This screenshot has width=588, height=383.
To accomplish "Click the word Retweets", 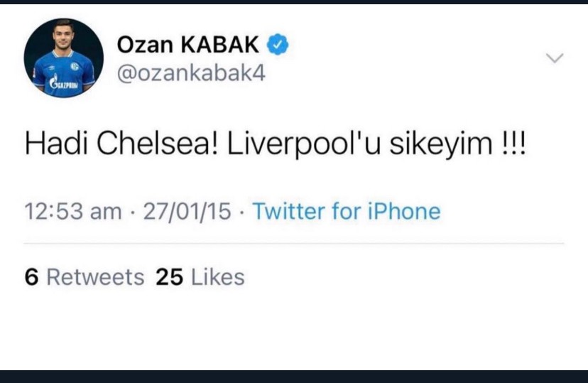I will click(x=94, y=276).
